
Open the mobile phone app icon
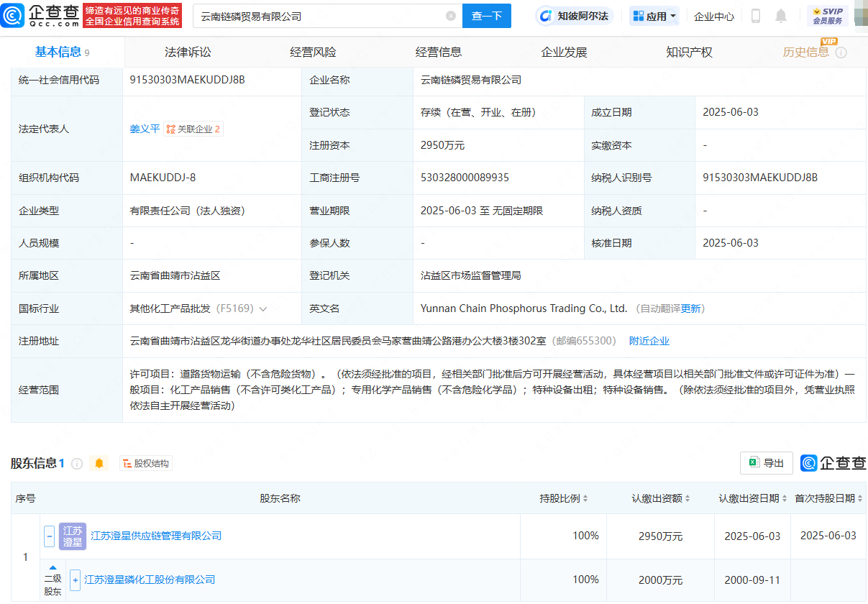pyautogui.click(x=756, y=16)
